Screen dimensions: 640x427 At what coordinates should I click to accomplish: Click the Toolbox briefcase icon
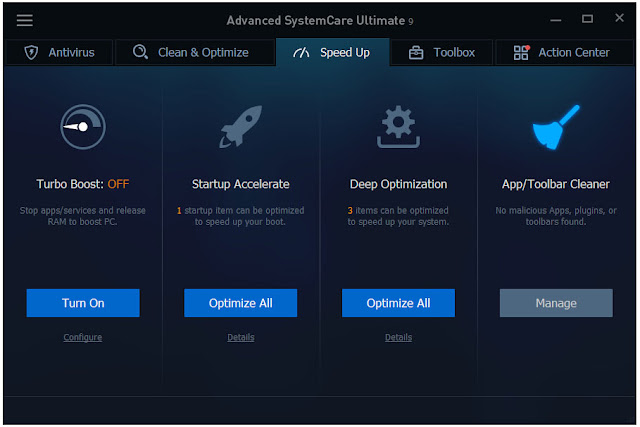pyautogui.click(x=416, y=53)
